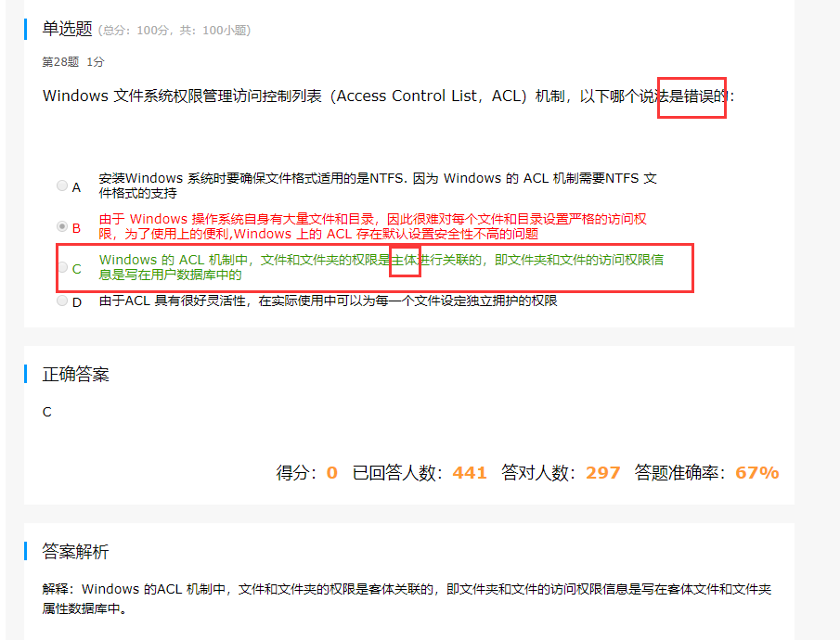Viewport: 840px width, 640px height.
Task: Click the explanation paragraph starting with 解释
Action: pos(407,599)
